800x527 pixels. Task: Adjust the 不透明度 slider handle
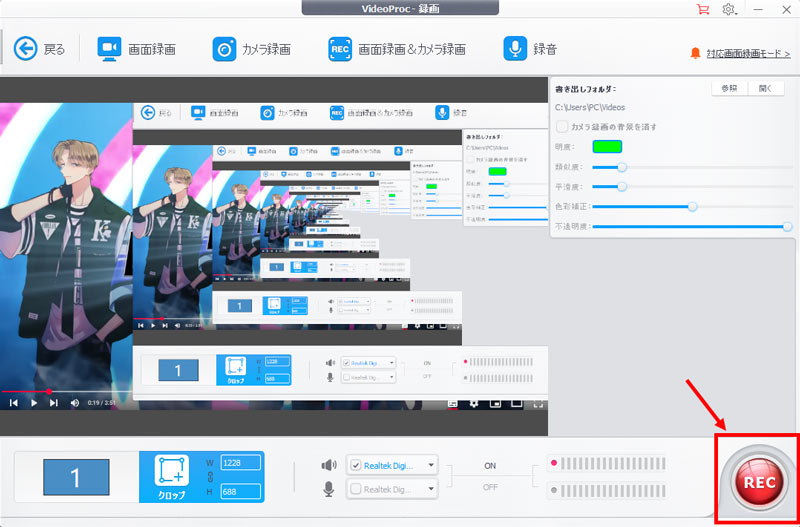point(788,227)
